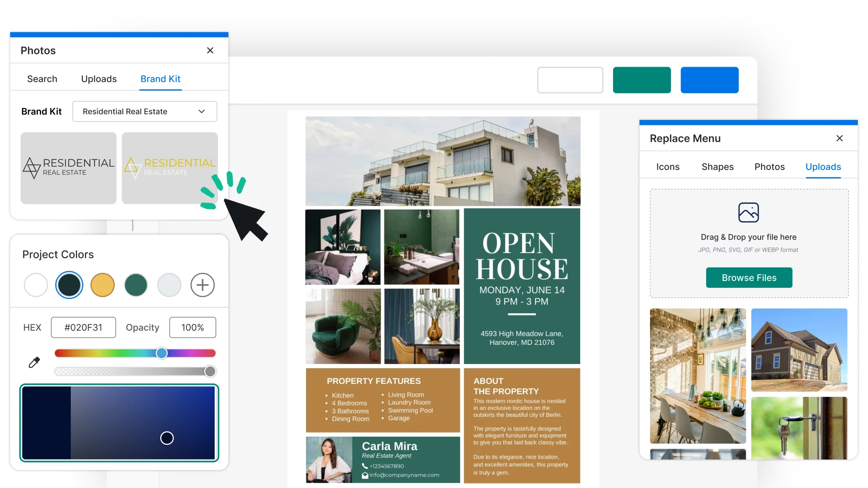Viewport: 868px width, 488px height.
Task: Select the ABOUT THE PROPERTY heading
Action: [x=506, y=386]
